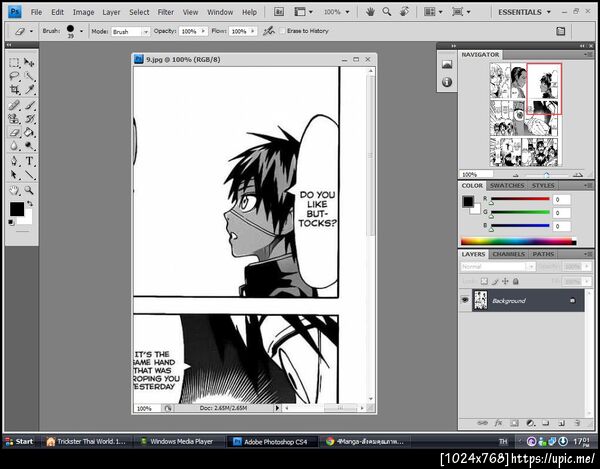Switch to Windows Media Player taskbar button
The width and height of the screenshot is (600, 469).
point(181,441)
